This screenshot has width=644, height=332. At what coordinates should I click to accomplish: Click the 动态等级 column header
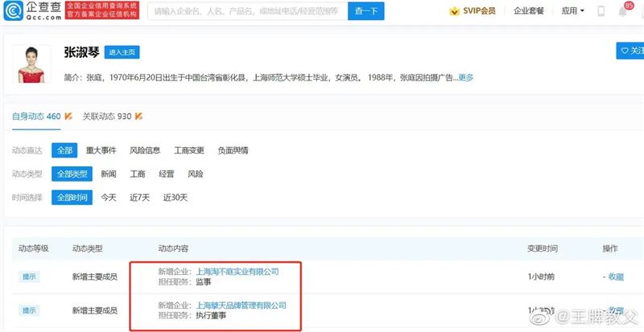pos(34,248)
